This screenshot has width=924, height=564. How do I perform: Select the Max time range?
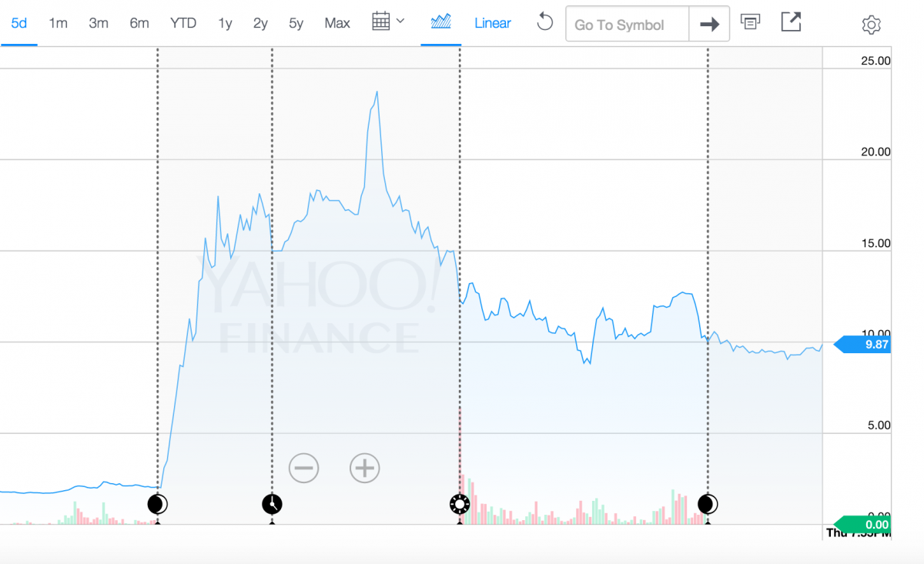337,23
